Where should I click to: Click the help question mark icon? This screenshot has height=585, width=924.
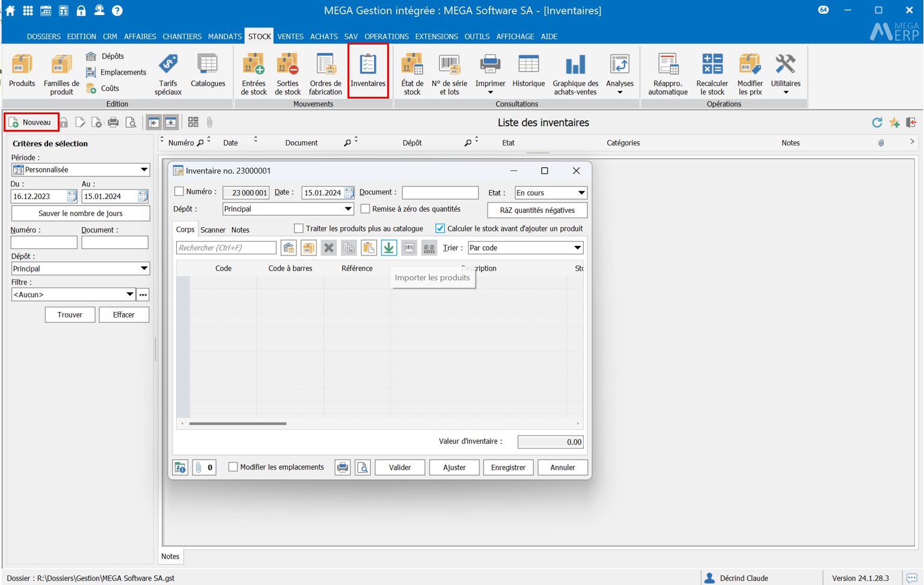coord(117,10)
